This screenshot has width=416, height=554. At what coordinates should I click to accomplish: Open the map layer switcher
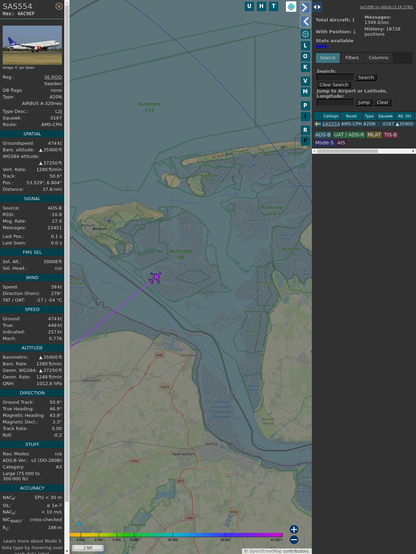pyautogui.click(x=291, y=6)
